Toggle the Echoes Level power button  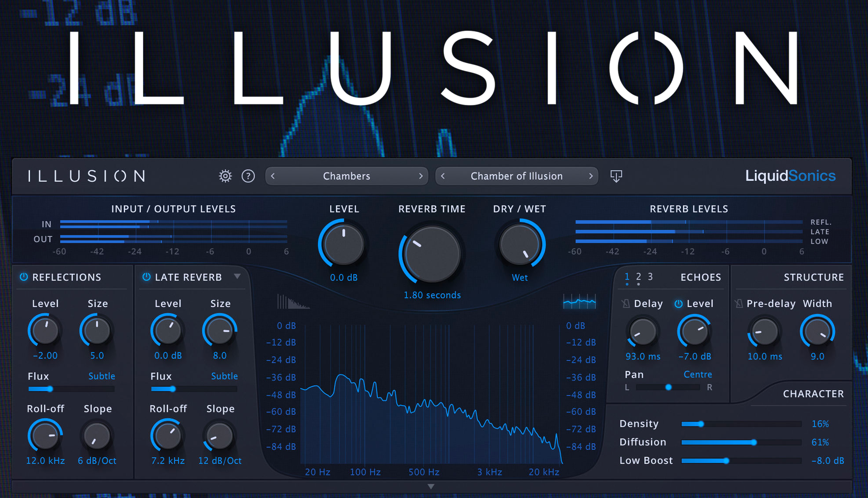coord(678,304)
